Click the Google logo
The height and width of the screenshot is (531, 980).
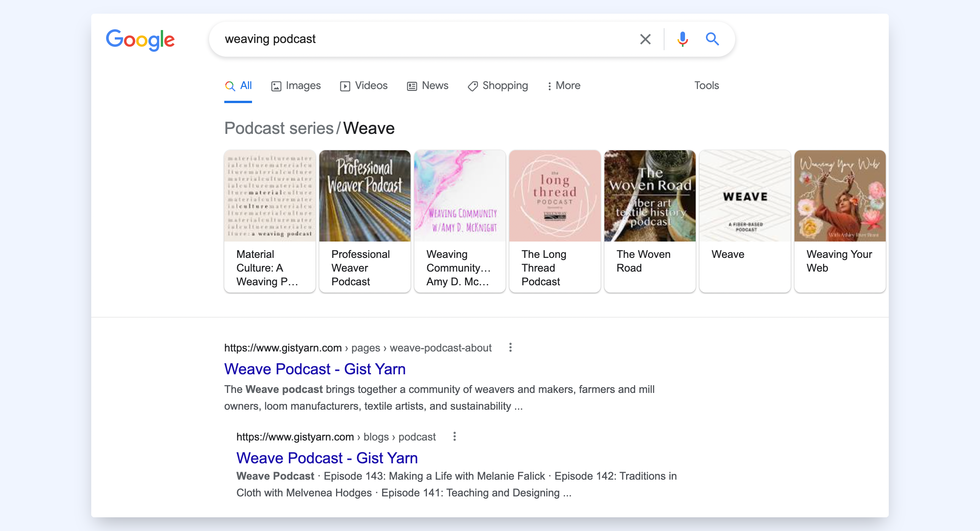click(x=140, y=40)
